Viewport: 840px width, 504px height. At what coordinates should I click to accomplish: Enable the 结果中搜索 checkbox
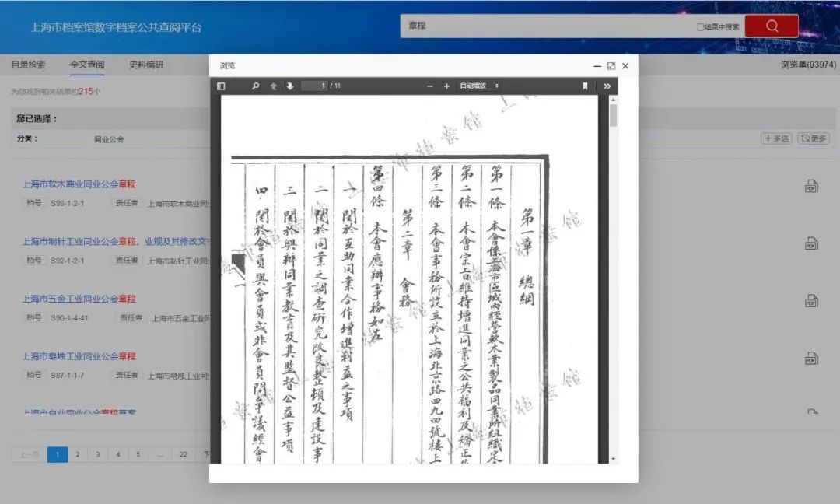coord(700,27)
